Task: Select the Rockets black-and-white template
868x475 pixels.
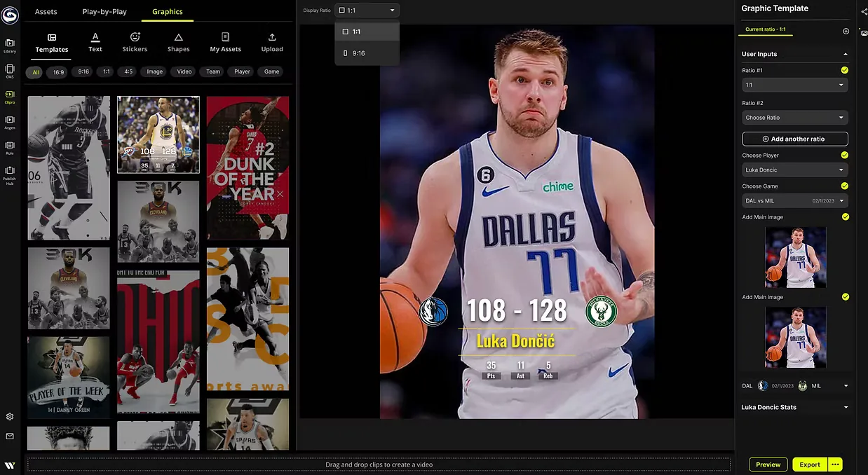Action: (69, 167)
